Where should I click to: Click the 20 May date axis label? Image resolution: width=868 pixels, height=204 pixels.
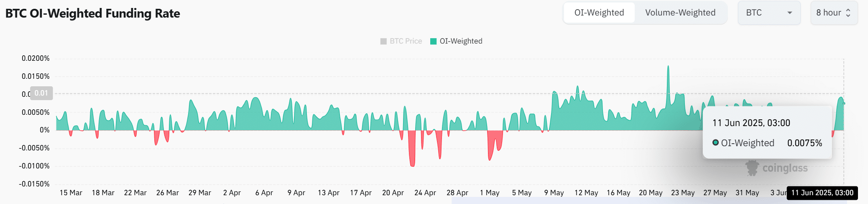pos(651,193)
